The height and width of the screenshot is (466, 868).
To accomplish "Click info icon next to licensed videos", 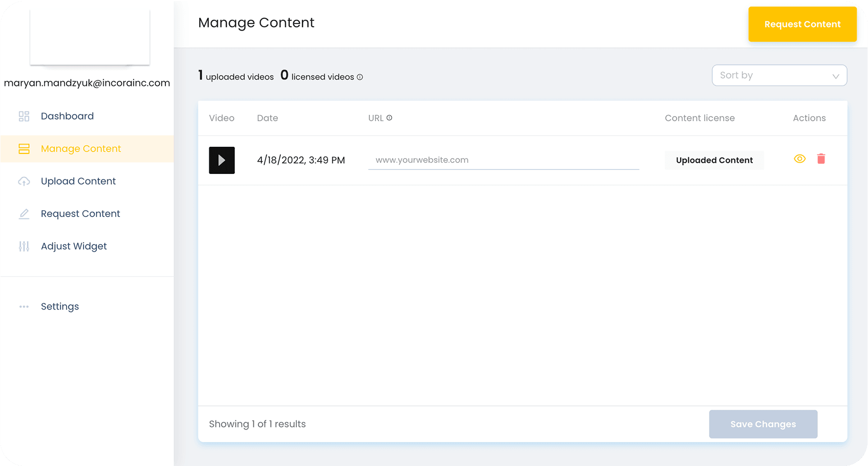I will [360, 77].
